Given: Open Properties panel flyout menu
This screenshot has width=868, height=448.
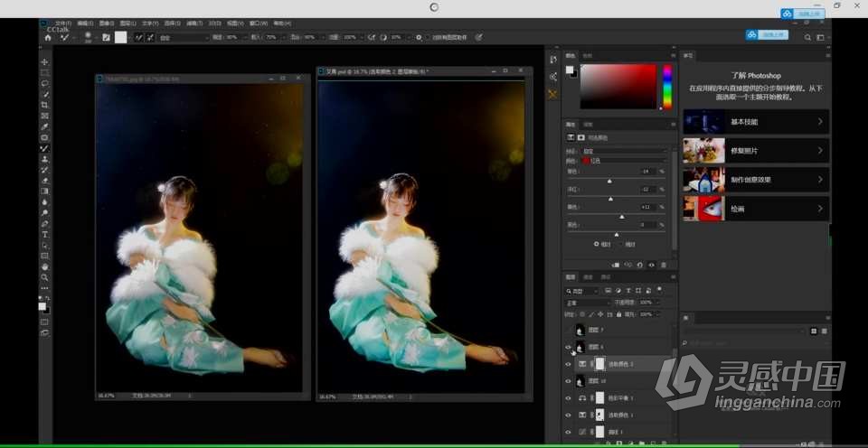Looking at the screenshot, I should click(673, 125).
